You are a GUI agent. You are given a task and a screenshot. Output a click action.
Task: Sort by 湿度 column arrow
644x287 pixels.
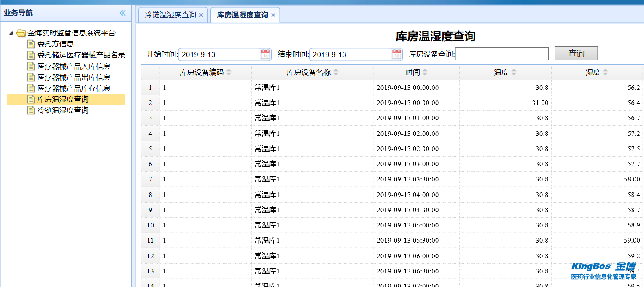[x=605, y=72]
